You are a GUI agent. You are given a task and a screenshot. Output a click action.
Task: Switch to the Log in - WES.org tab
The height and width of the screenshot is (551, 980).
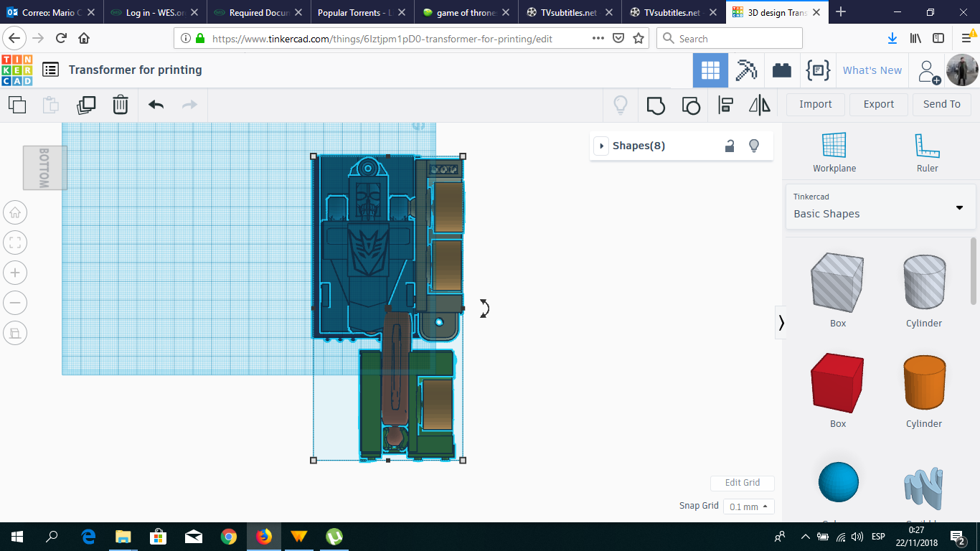tap(155, 12)
